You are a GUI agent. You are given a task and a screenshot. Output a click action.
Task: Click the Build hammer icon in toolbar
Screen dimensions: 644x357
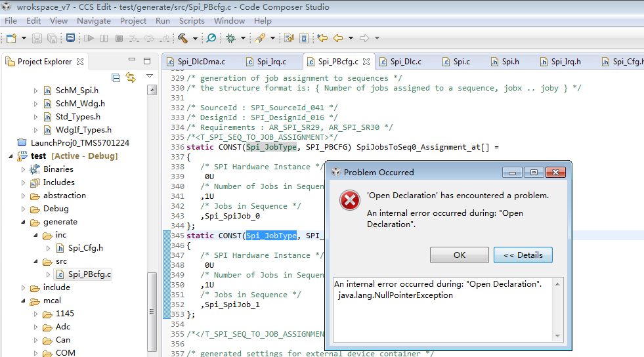[x=182, y=38]
